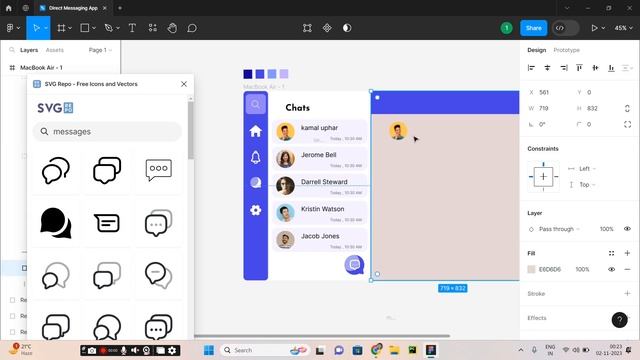Image resolution: width=640 pixels, height=360 pixels.
Task: Click the E6D6D6 fill color swatch
Action: tap(531, 269)
